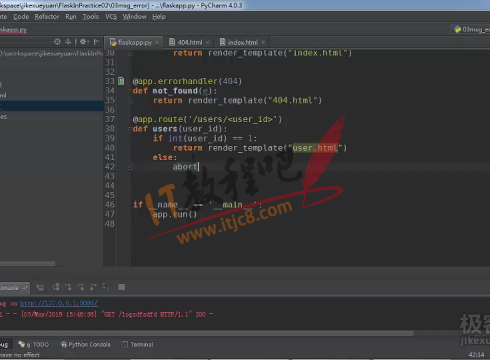Screen dimensions: 490x360
Task: Open the Tools menu
Action: coord(91,16)
